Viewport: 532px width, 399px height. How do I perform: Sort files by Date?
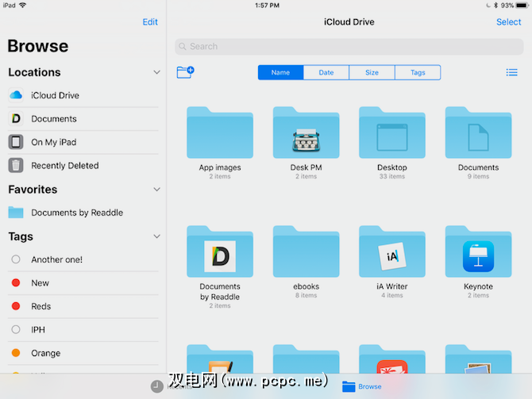pyautogui.click(x=326, y=72)
